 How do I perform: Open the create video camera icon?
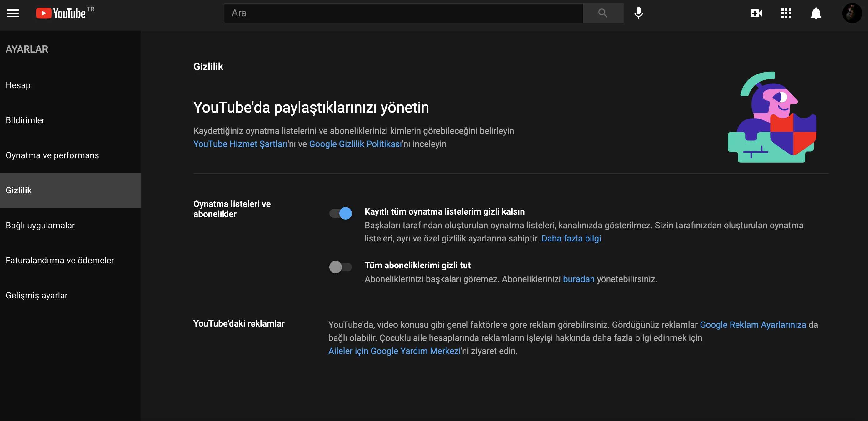click(756, 13)
